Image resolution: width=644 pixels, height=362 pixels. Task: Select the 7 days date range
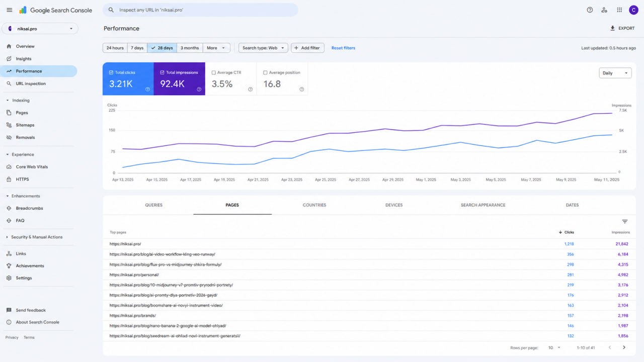coord(137,48)
